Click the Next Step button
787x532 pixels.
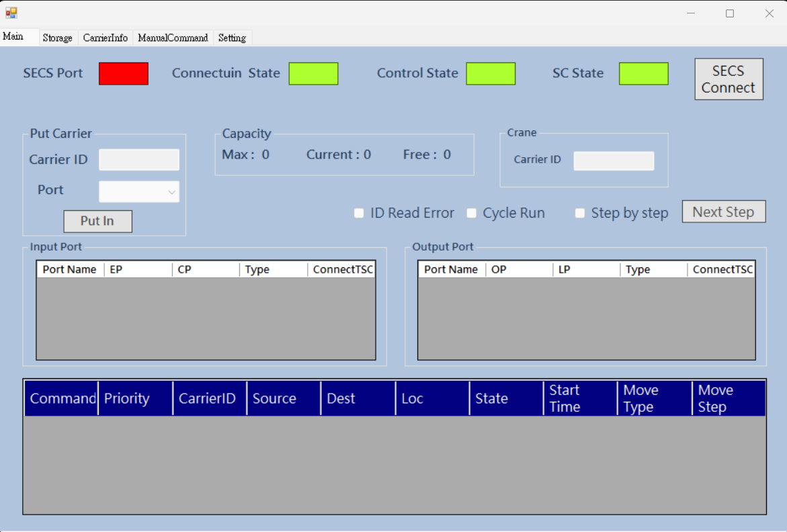point(724,212)
